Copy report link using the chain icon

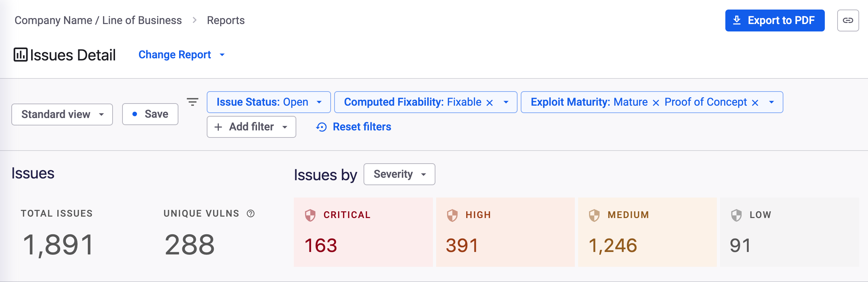click(x=848, y=20)
